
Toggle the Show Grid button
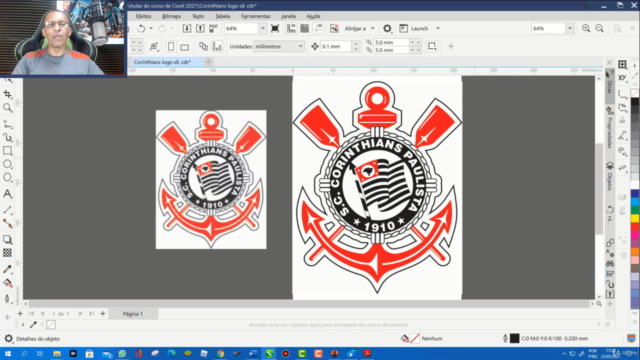click(304, 28)
